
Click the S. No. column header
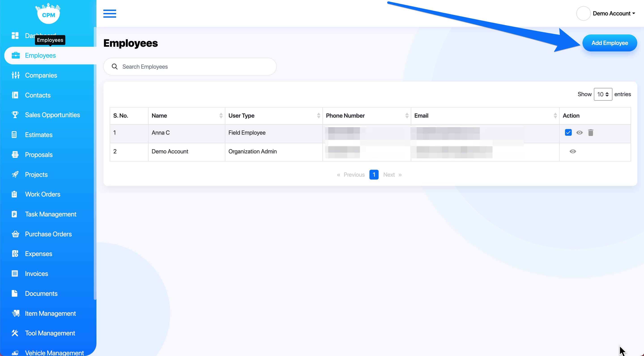(129, 116)
